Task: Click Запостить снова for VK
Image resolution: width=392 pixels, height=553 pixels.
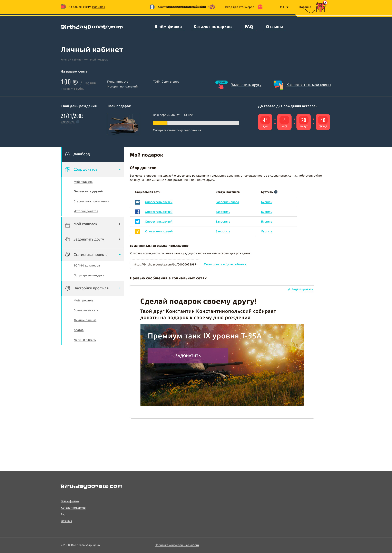Action: [227, 202]
